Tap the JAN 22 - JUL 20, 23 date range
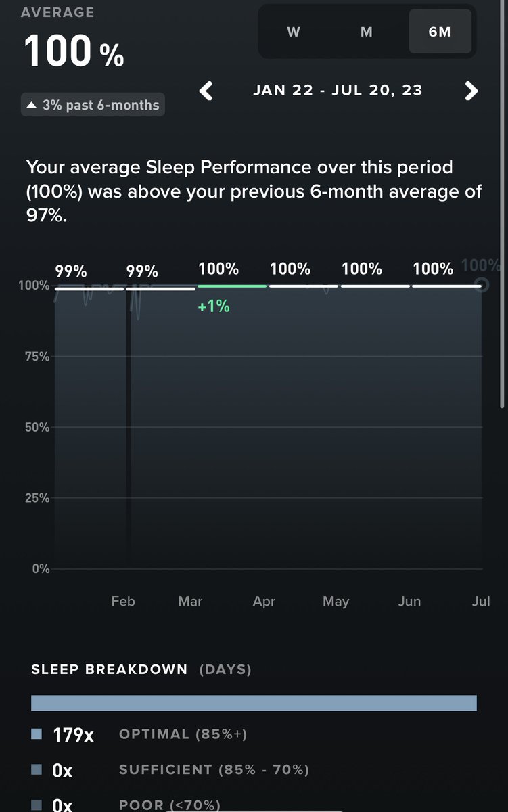 point(338,90)
